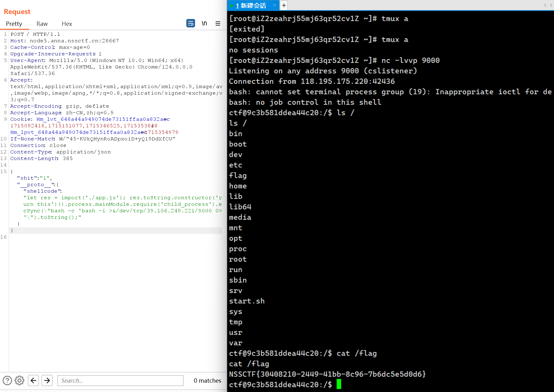This screenshot has width=554, height=392.
Task: Click the Content-Length 385 line
Action: [x=41, y=158]
